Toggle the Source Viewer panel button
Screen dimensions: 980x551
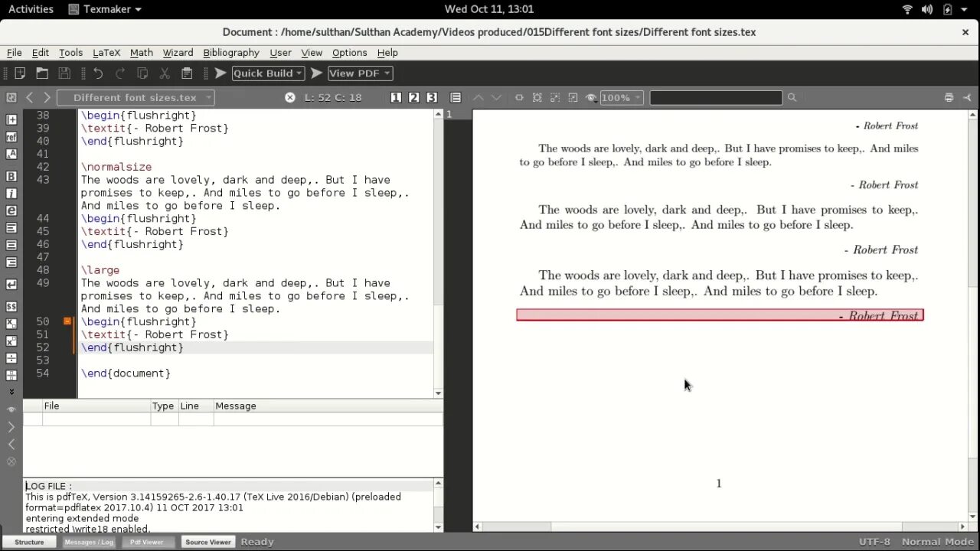coord(207,542)
